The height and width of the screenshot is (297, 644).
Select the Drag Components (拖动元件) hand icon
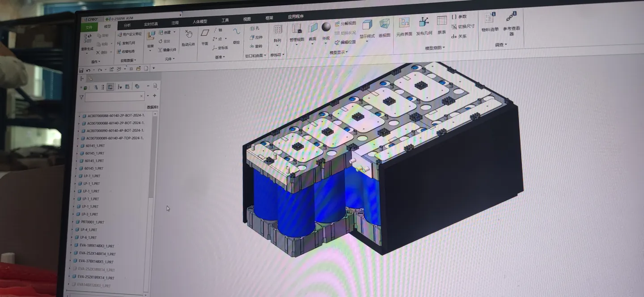188,34
